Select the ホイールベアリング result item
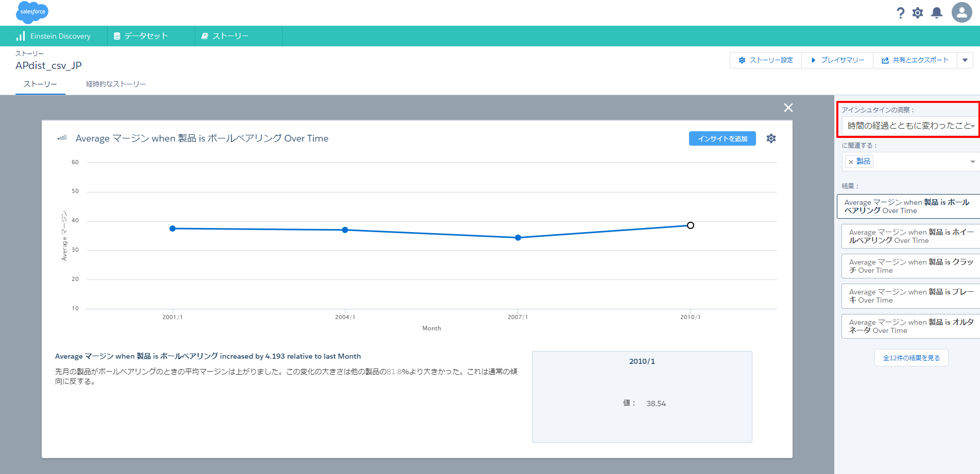Viewport: 980px width, 474px height. (910, 236)
